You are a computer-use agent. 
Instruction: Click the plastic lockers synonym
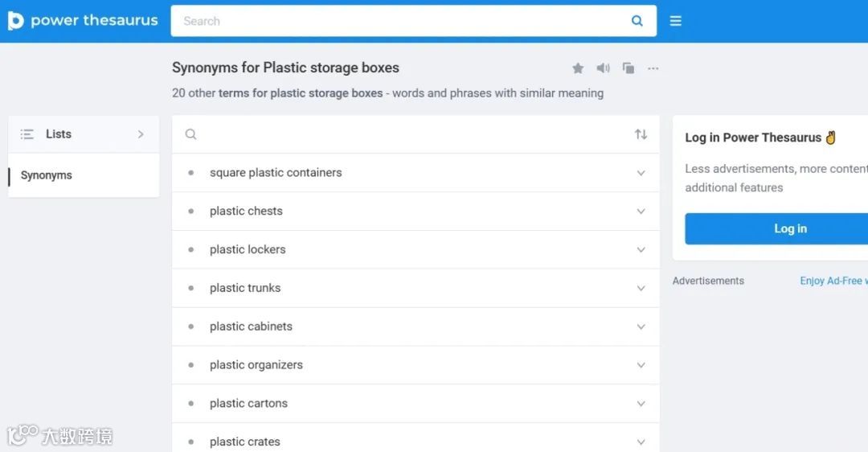click(248, 249)
